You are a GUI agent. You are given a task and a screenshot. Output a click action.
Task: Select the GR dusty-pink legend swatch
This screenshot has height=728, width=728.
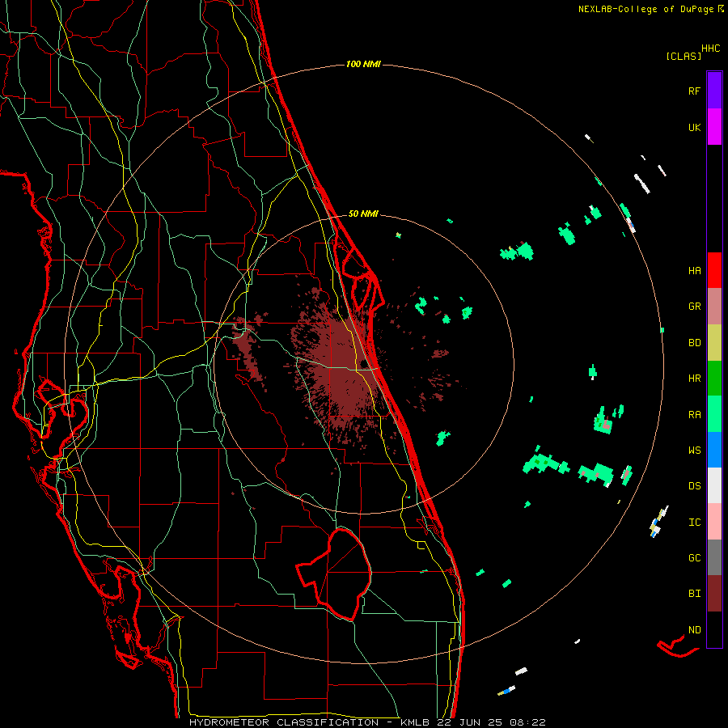(x=714, y=307)
